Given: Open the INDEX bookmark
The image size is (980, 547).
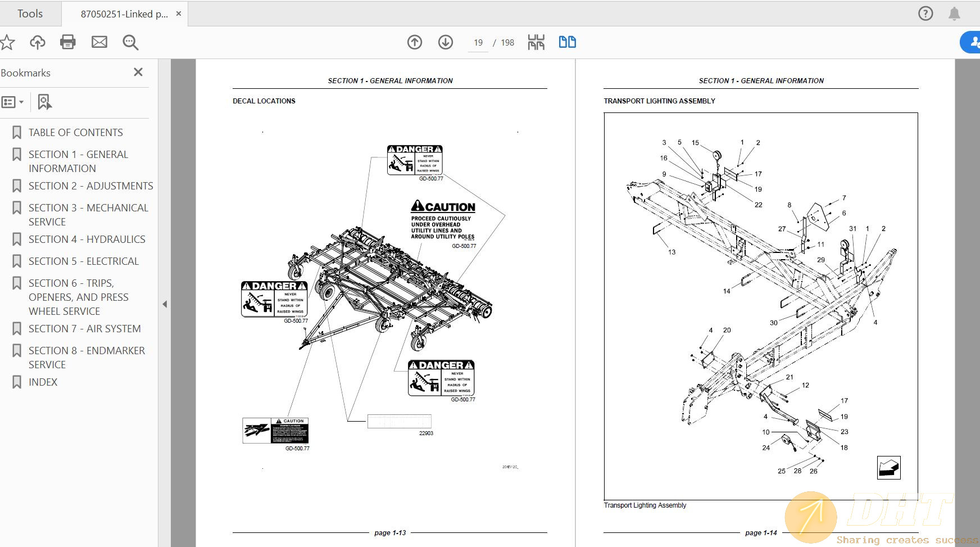Looking at the screenshot, I should (x=43, y=382).
